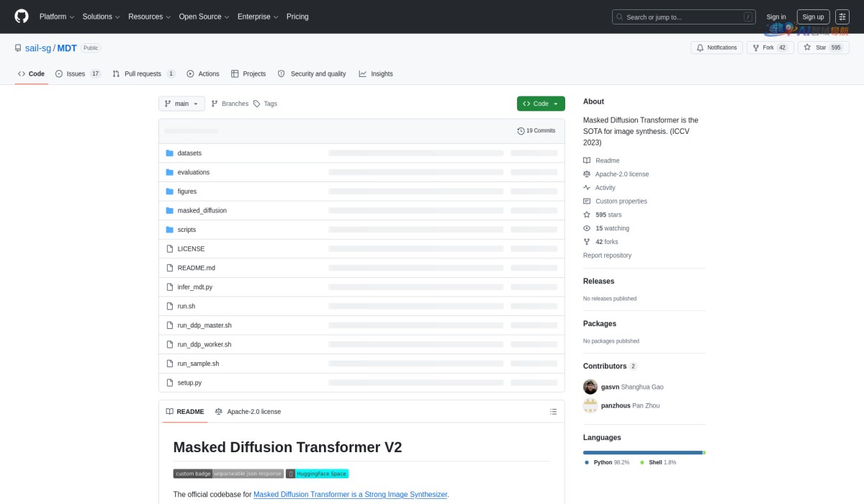Open the README outline list icon
The image size is (864, 504).
[553, 412]
